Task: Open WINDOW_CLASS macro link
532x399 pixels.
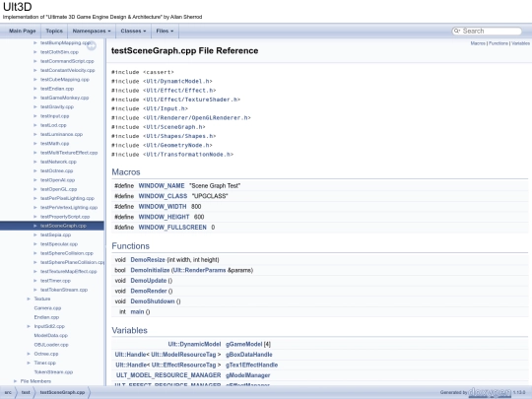Action: pyautogui.click(x=163, y=196)
